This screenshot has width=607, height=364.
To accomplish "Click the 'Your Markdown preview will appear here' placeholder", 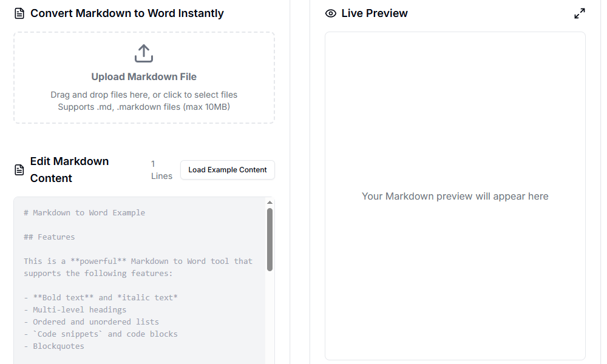I will [455, 196].
